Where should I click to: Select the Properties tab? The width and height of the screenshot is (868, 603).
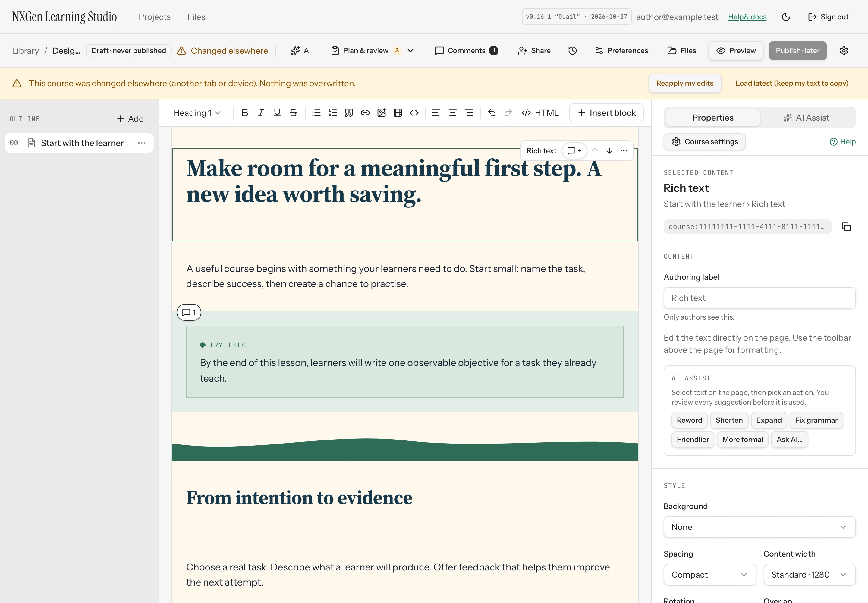pos(712,118)
